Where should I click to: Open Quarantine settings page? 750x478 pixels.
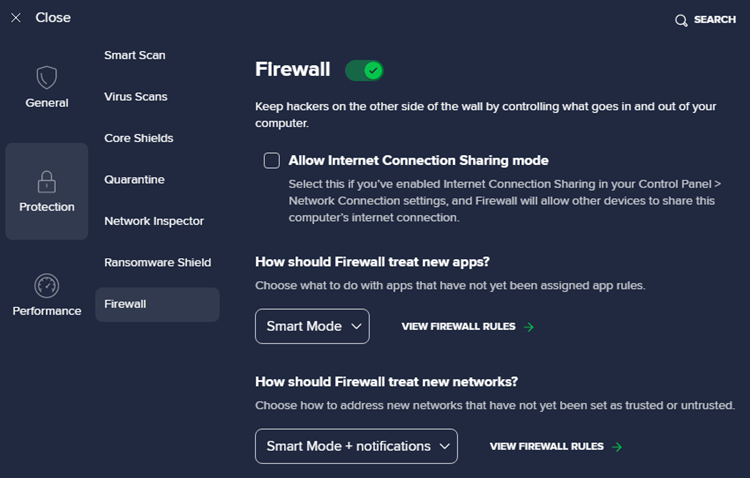(134, 179)
